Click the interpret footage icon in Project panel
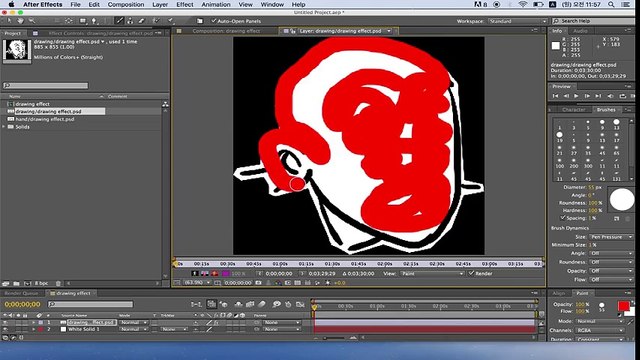The width and height of the screenshot is (640, 360). coord(6,283)
